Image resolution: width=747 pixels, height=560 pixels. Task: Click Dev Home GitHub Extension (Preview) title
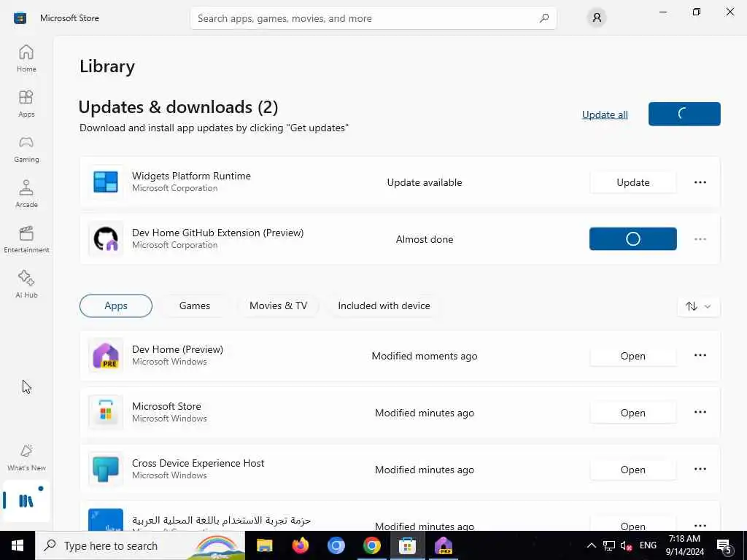coord(217,233)
